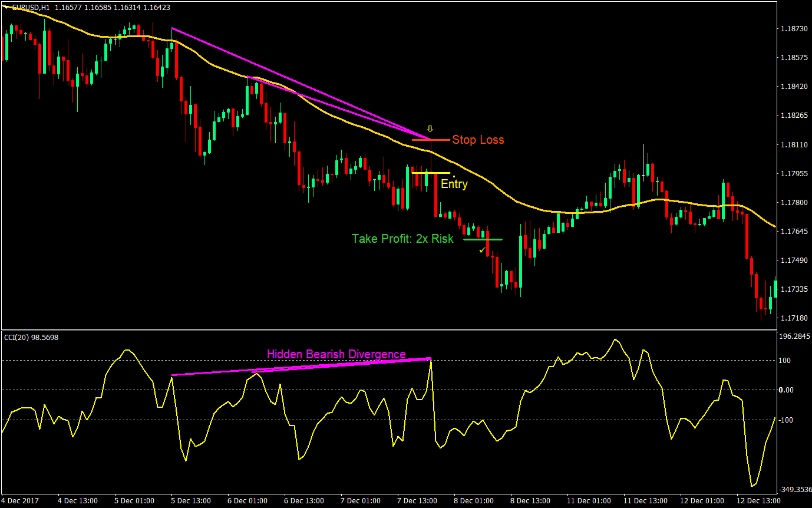Select the 'Stop Loss' text label
812x508 pixels.
tap(478, 140)
